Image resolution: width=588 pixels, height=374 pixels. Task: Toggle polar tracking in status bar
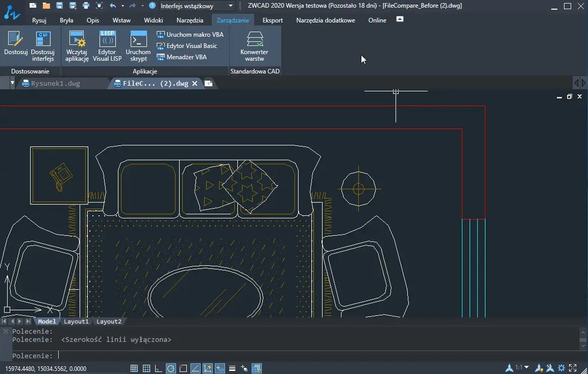pyautogui.click(x=171, y=368)
